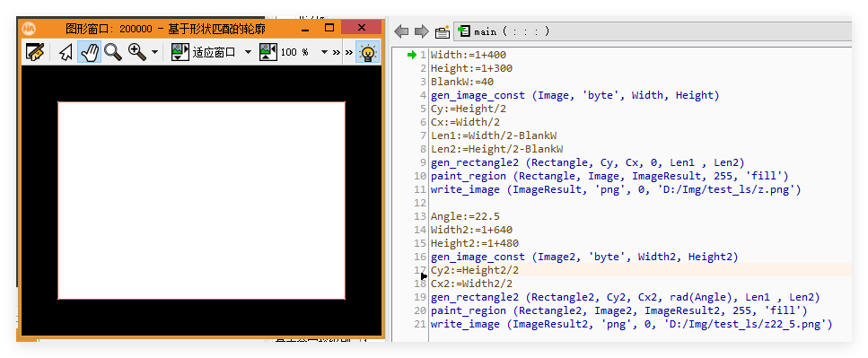Toggle the light bulb highlight button

(x=367, y=53)
